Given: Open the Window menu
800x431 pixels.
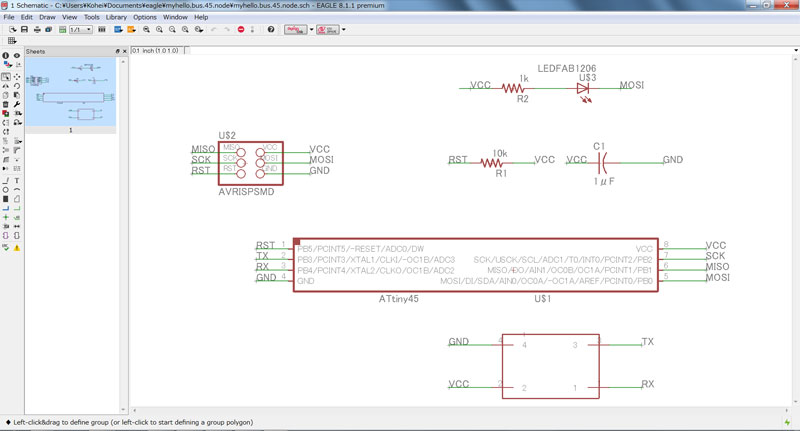Looking at the screenshot, I should coord(175,17).
